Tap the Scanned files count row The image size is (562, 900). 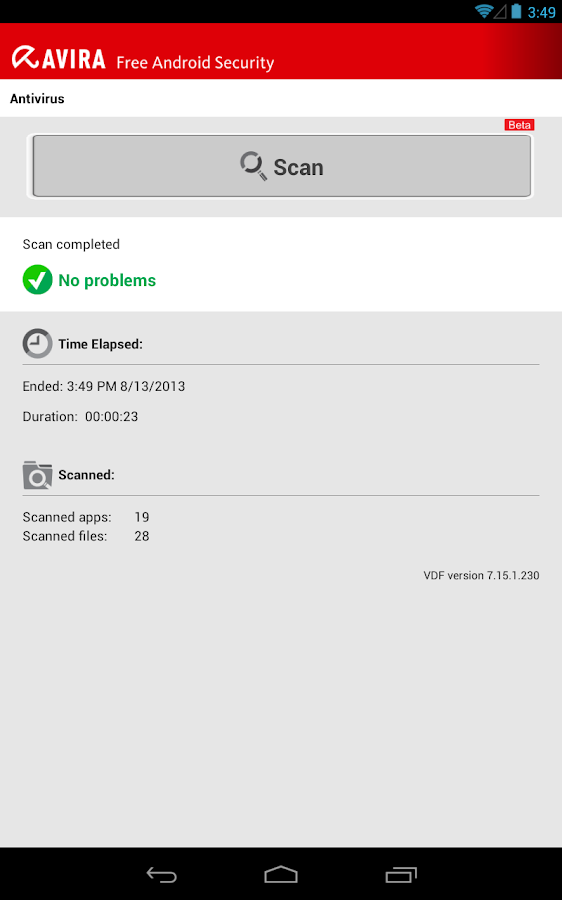86,536
